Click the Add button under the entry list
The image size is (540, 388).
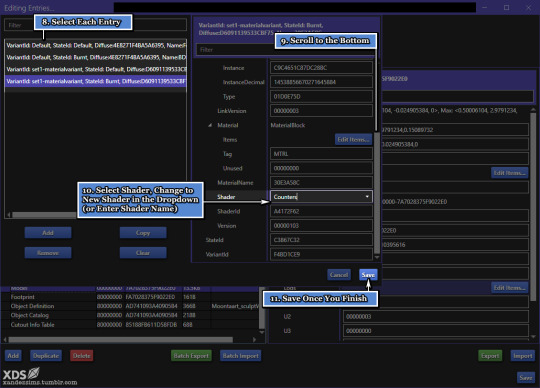pyautogui.click(x=48, y=233)
